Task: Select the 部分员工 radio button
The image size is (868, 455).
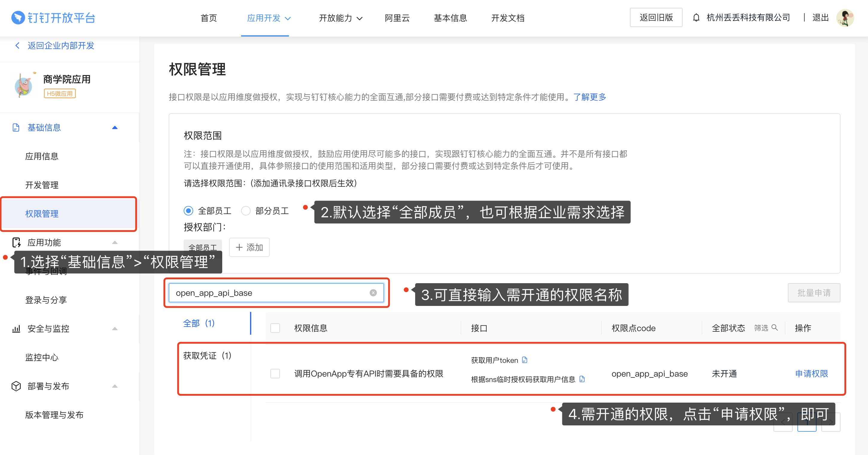Action: coord(246,211)
